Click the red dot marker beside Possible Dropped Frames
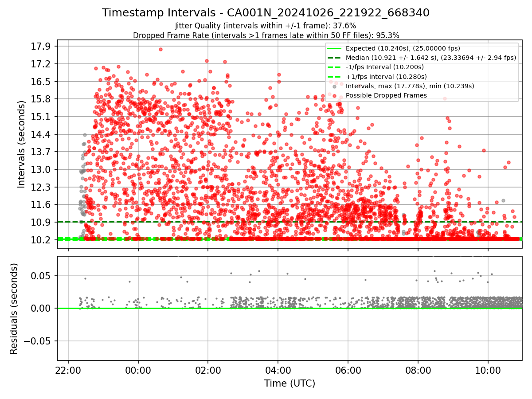This screenshot has height=399, width=532. click(335, 95)
